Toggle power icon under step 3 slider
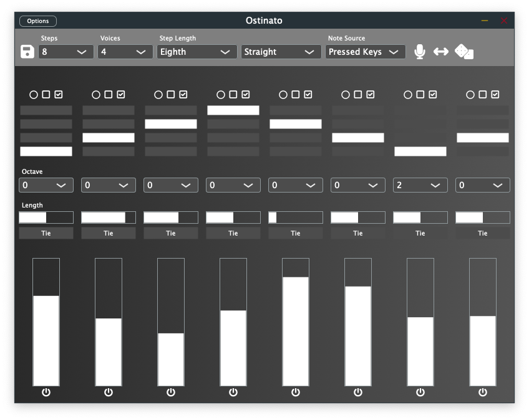Screen dimensions: 529x420 point(171,392)
